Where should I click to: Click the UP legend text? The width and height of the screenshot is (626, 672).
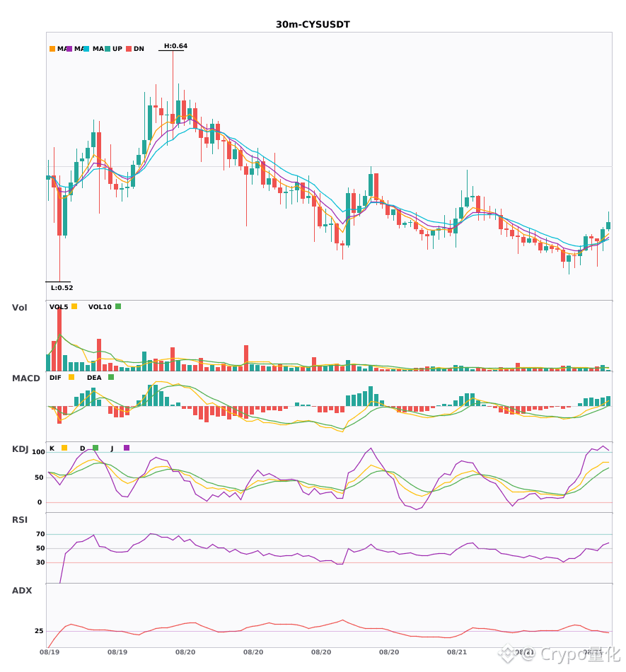[117, 49]
